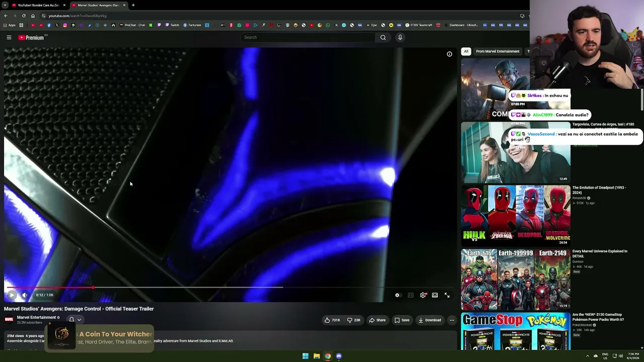This screenshot has width=644, height=362.
Task: Open the Facturare bookmark
Action: coord(192,25)
